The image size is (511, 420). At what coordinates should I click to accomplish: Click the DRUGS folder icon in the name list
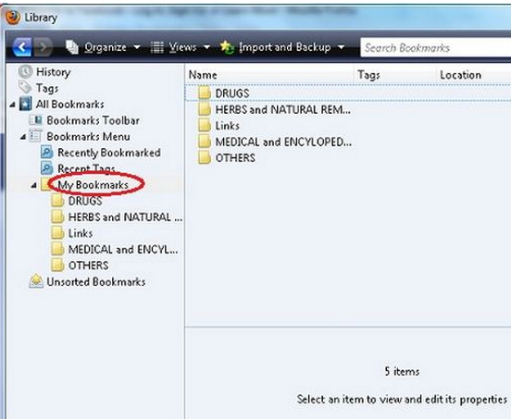[205, 93]
